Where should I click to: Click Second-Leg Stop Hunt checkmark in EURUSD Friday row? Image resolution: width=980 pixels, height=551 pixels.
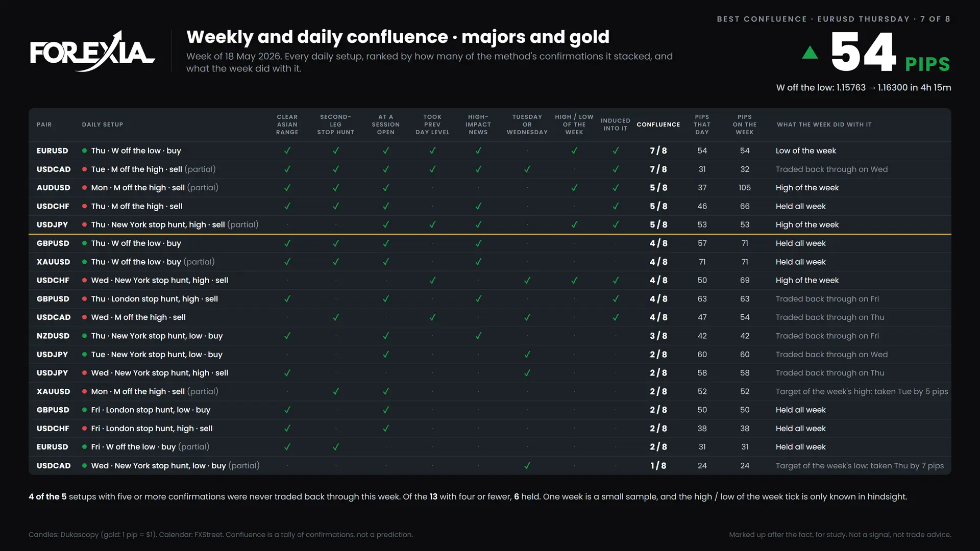(336, 447)
